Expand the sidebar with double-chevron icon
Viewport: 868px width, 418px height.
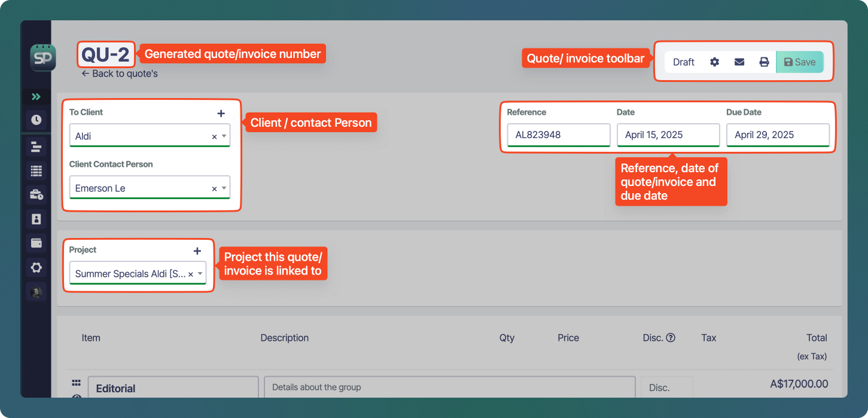[x=36, y=96]
